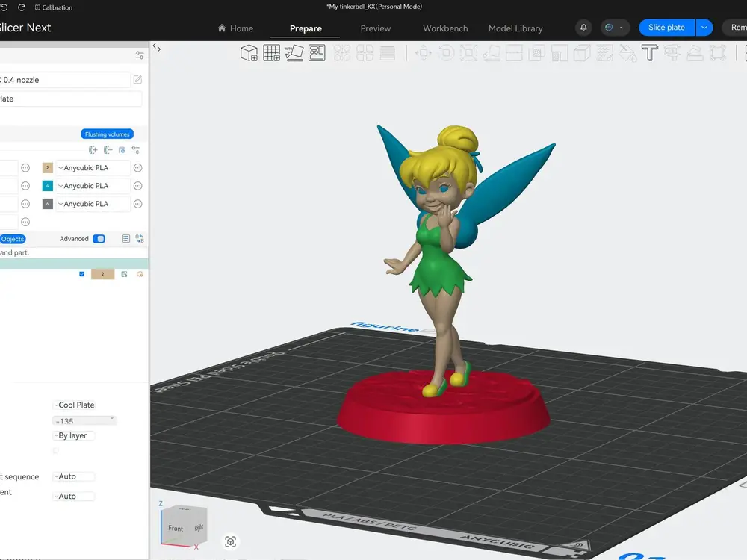Click the Auto orient icon
This screenshot has width=747, height=560.
(x=294, y=53)
